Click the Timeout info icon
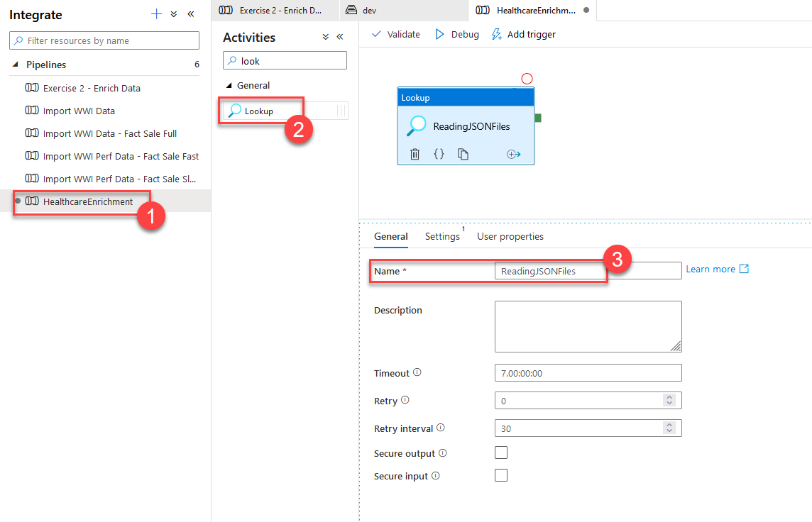Viewport: 812px width, 522px height. [x=417, y=372]
